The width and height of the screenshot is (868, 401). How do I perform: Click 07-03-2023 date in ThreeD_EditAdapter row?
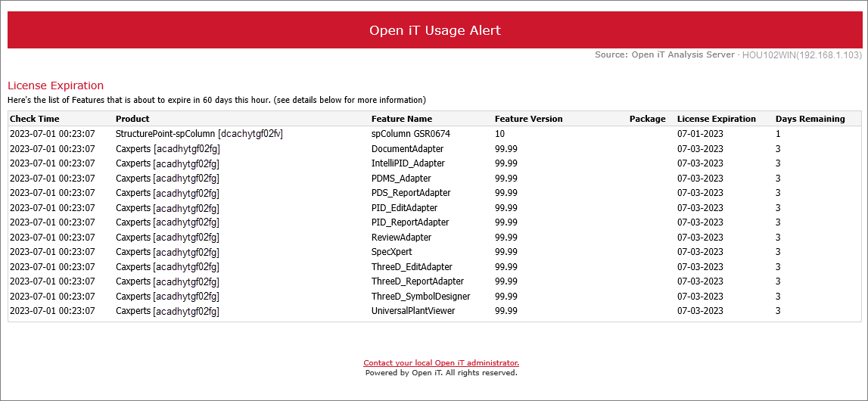(700, 266)
